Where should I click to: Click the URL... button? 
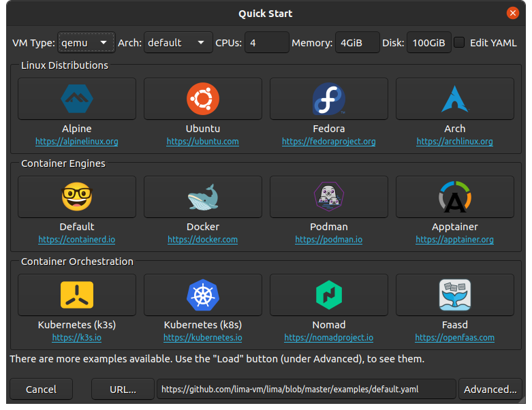click(123, 389)
